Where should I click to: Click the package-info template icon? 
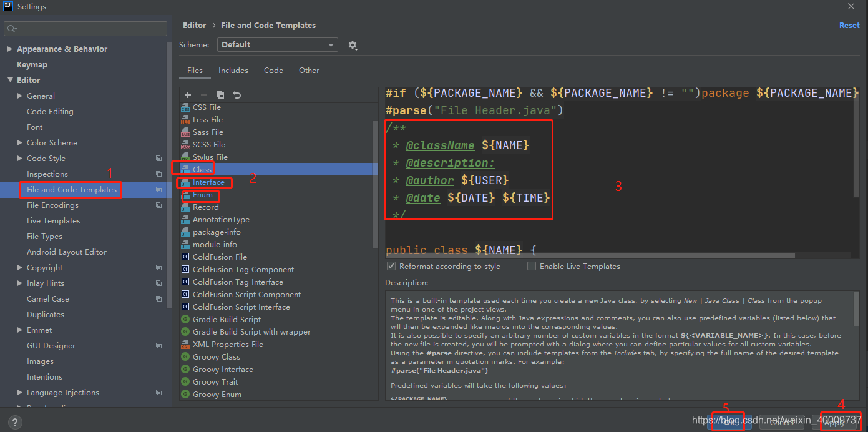[185, 232]
